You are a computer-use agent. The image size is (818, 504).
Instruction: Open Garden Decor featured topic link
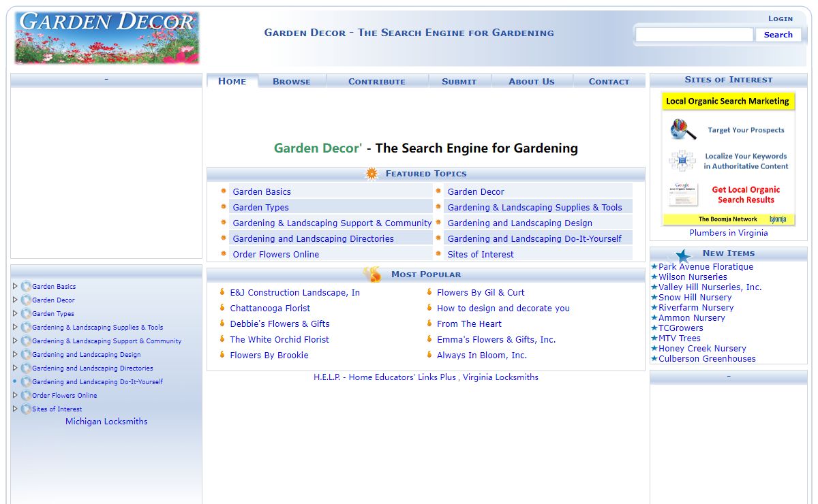coord(476,192)
